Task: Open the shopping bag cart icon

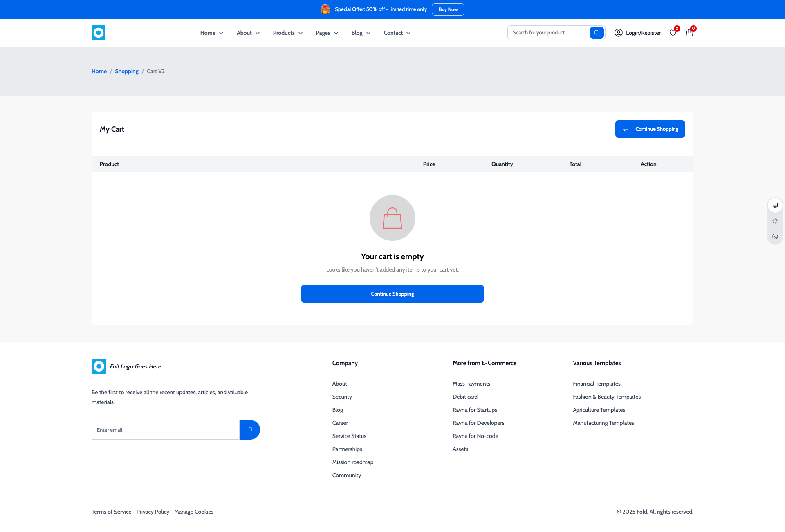Action: pyautogui.click(x=689, y=33)
